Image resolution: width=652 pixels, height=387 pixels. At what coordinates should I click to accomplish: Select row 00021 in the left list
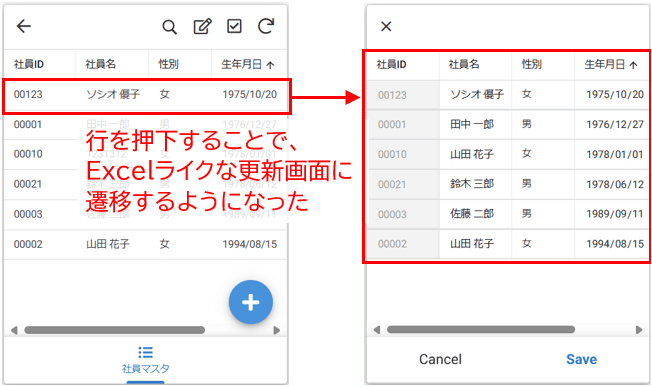146,184
